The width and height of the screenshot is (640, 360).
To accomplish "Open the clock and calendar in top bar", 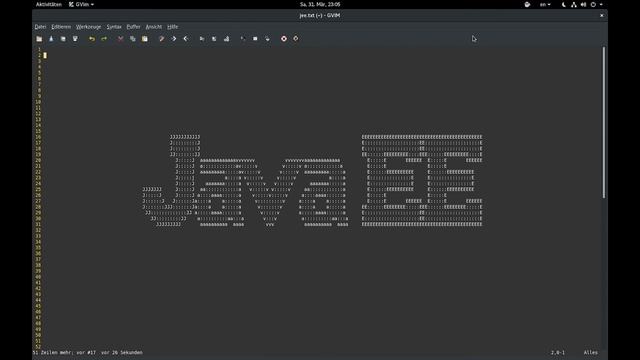I will [320, 4].
